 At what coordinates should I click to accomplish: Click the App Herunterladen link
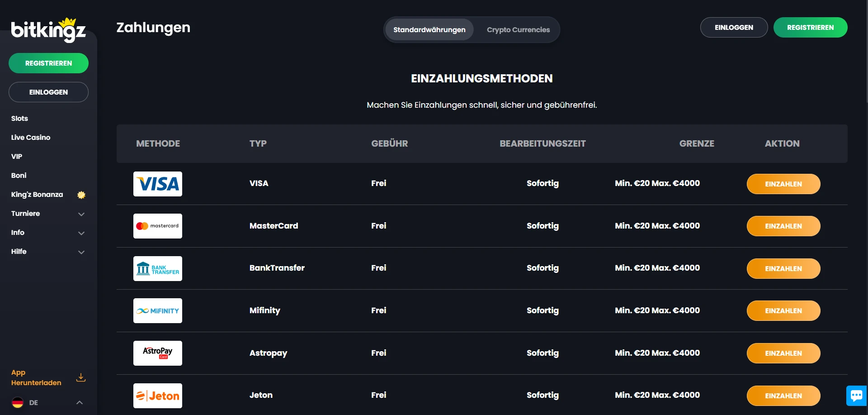click(x=36, y=377)
